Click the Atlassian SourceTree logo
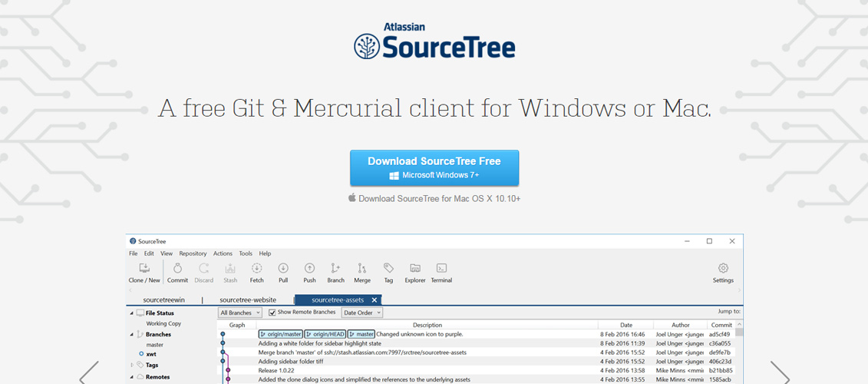This screenshot has width=868, height=384. 434,41
